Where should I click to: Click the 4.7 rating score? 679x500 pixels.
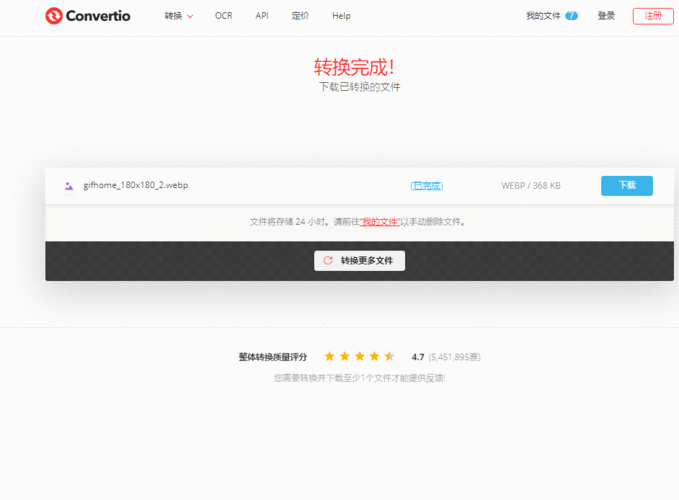click(x=418, y=357)
